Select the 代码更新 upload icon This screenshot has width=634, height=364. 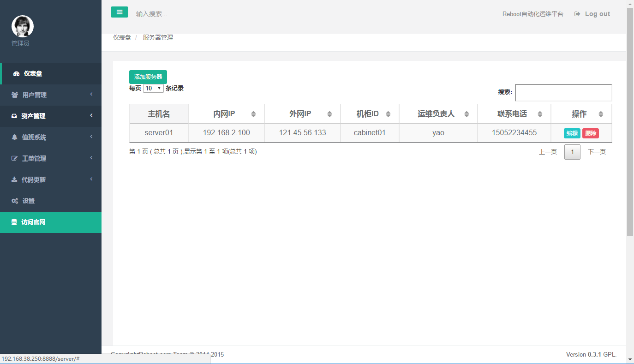(15, 179)
